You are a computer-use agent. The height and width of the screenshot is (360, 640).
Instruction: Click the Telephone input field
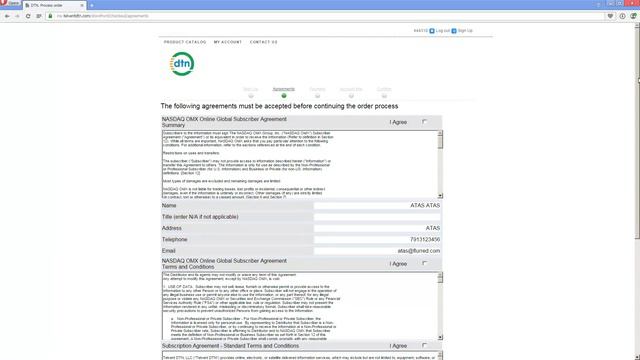pyautogui.click(x=377, y=240)
